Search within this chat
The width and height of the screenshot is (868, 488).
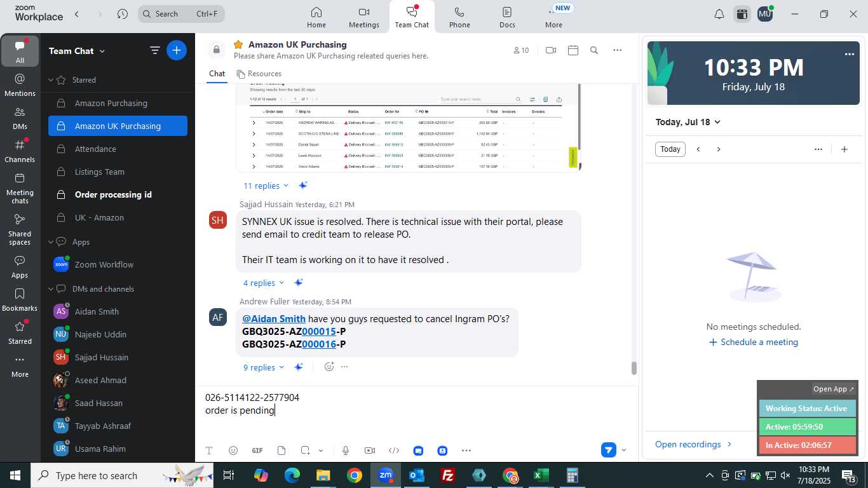point(594,50)
